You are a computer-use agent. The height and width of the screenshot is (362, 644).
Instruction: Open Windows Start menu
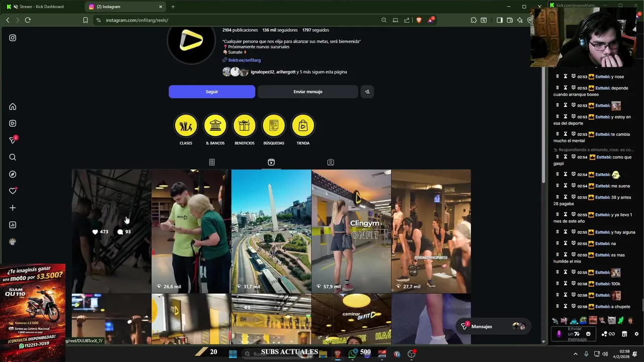(x=233, y=354)
